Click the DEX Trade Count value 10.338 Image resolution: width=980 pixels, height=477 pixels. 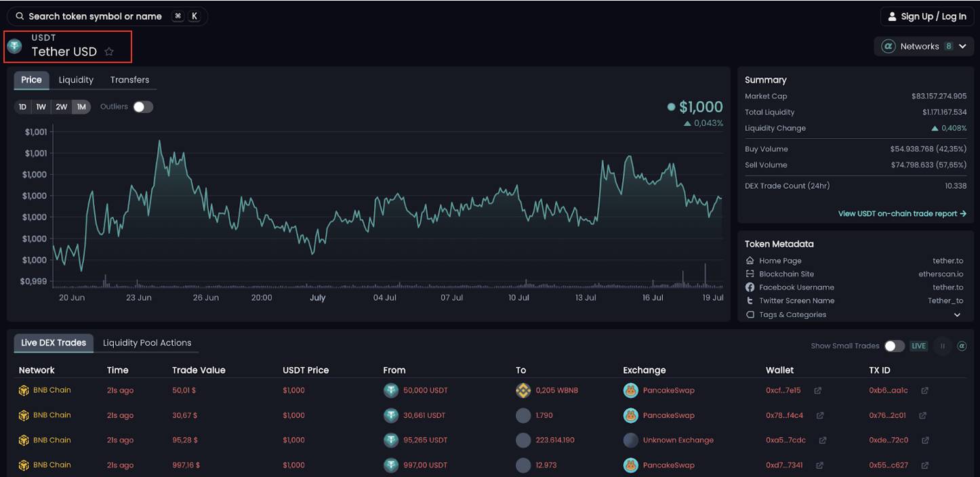point(956,186)
